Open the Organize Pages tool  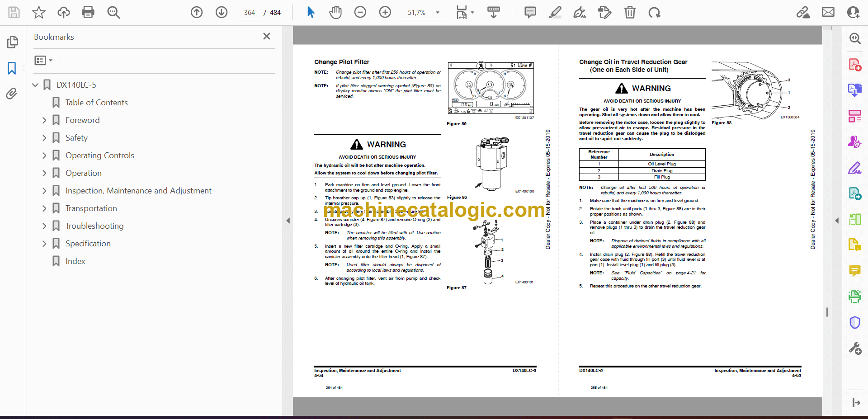click(854, 116)
